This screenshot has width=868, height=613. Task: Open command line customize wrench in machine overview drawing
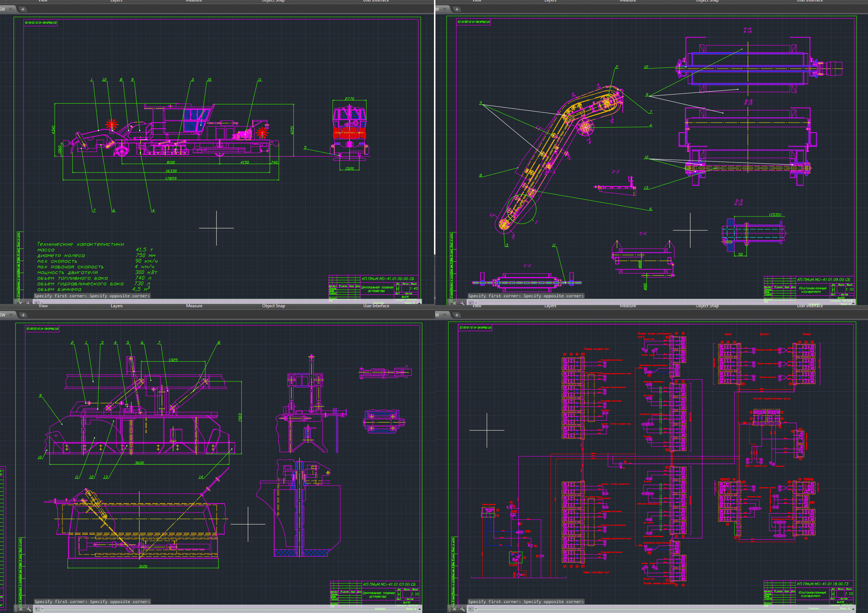(x=28, y=303)
